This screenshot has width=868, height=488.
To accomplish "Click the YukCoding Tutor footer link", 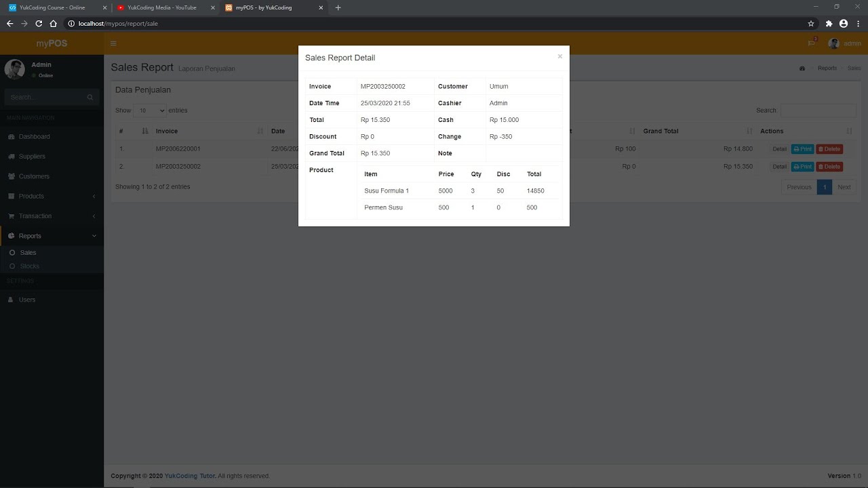I will point(190,476).
